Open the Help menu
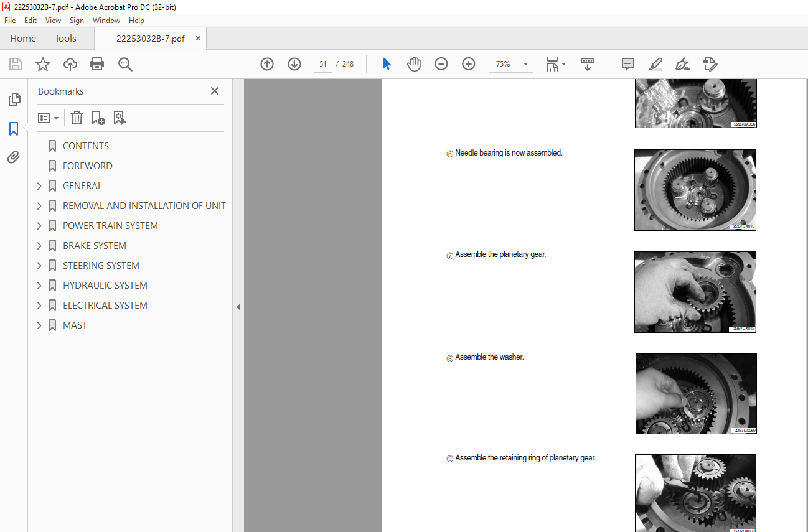 point(136,21)
